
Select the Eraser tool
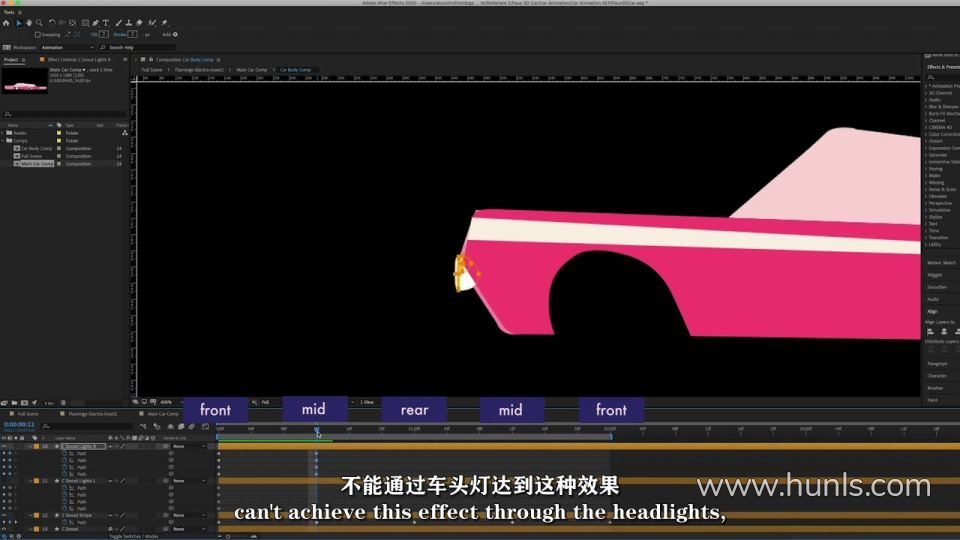click(139, 23)
